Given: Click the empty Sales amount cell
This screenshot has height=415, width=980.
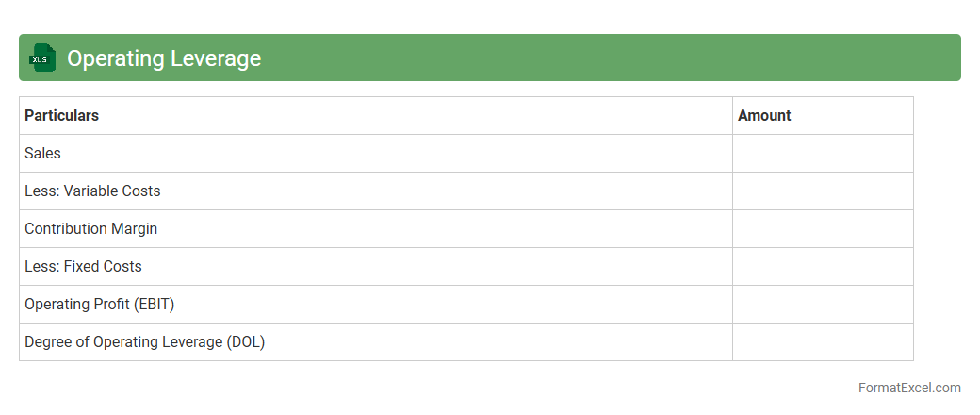Looking at the screenshot, I should (823, 154).
